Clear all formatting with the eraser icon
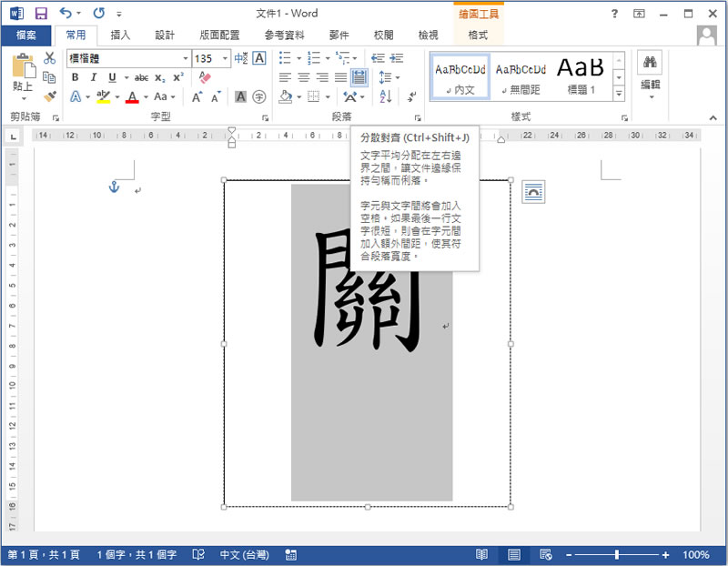This screenshot has height=566, width=728. [205, 77]
